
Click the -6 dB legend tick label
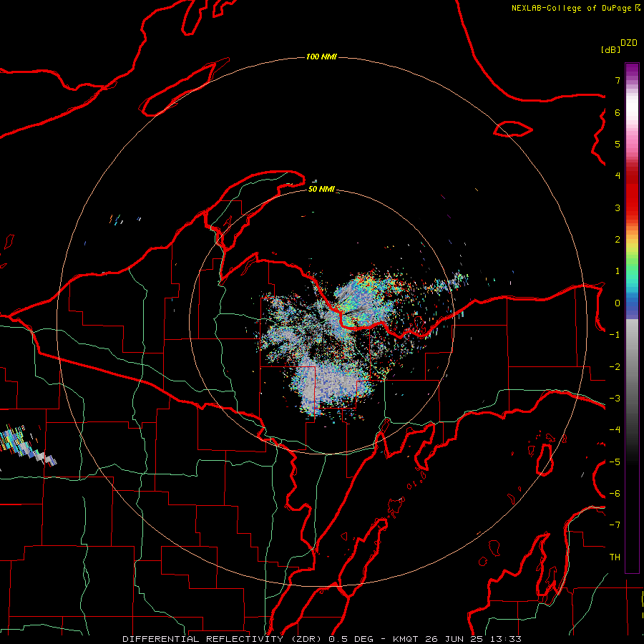[x=615, y=494]
